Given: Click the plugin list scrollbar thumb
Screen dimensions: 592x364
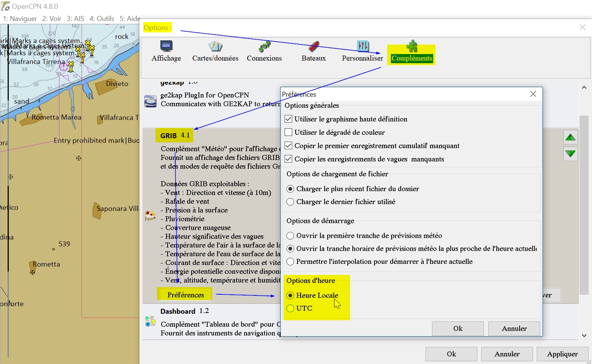Looking at the screenshot, I should (x=584, y=205).
